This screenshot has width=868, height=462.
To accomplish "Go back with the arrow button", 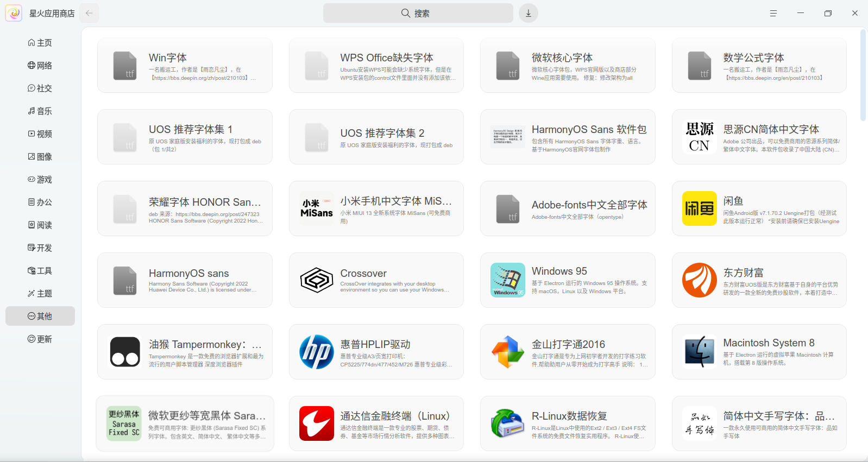I will (x=89, y=13).
